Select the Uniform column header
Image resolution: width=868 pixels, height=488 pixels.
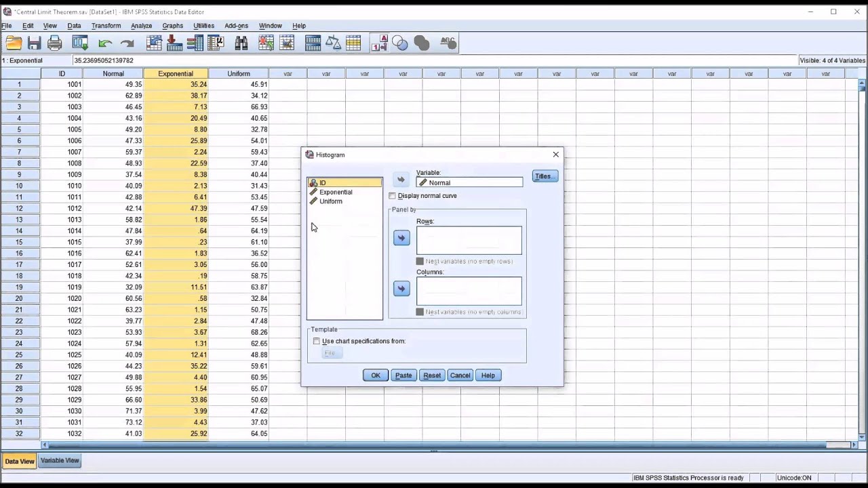pos(239,74)
